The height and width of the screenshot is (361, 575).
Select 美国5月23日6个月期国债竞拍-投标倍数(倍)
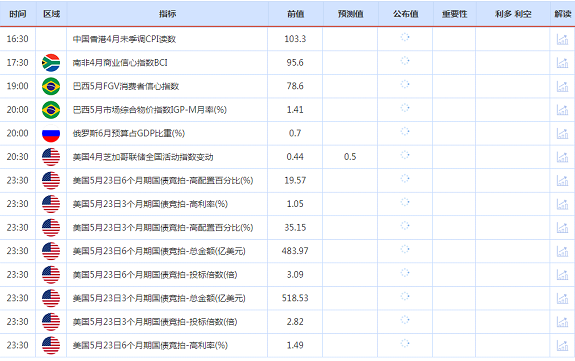coord(155,275)
